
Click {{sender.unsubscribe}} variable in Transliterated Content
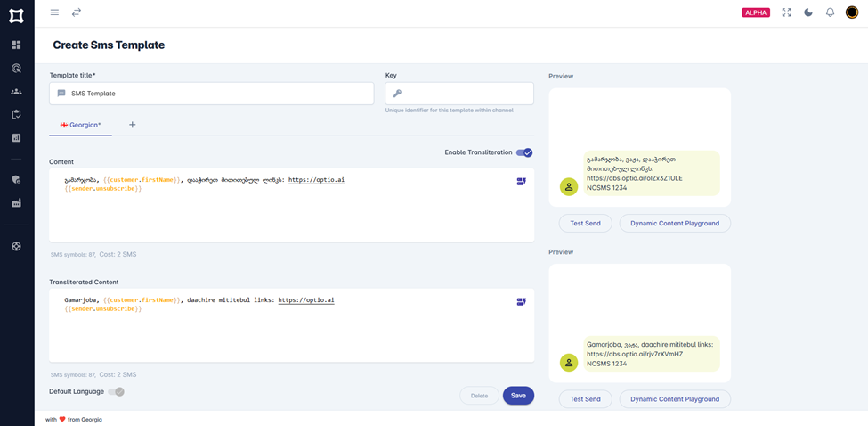pos(103,308)
